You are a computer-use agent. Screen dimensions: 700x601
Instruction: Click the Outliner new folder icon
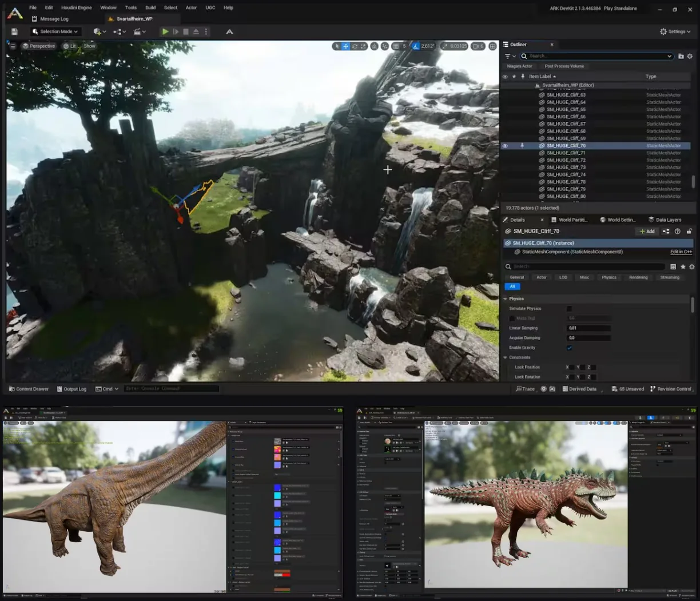coord(681,56)
